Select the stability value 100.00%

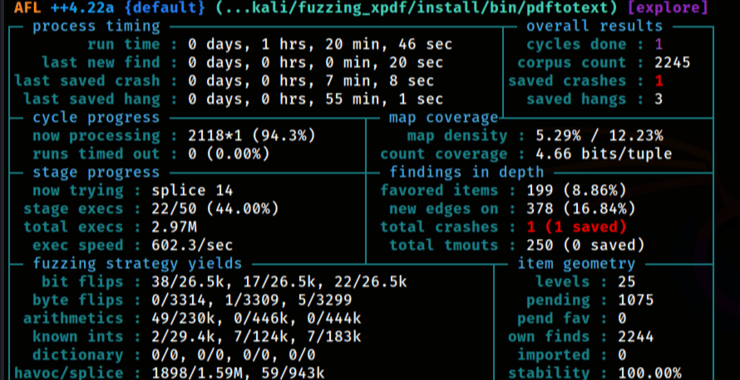pos(649,373)
